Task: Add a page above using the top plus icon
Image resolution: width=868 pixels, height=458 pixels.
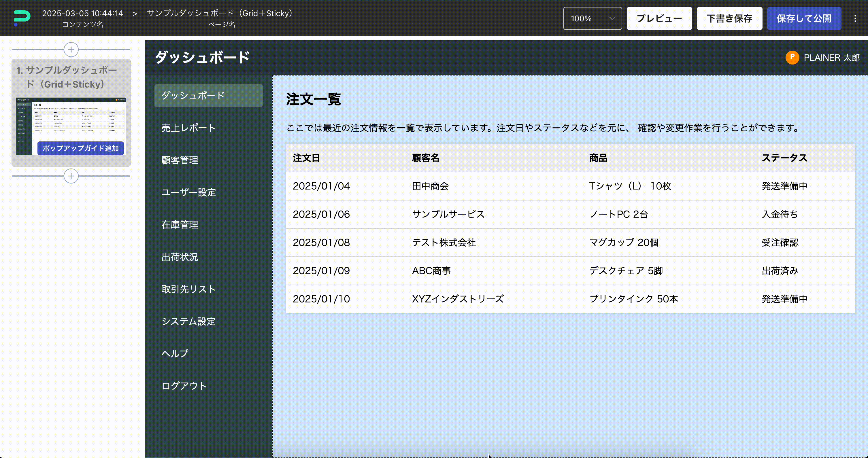Action: (x=71, y=50)
